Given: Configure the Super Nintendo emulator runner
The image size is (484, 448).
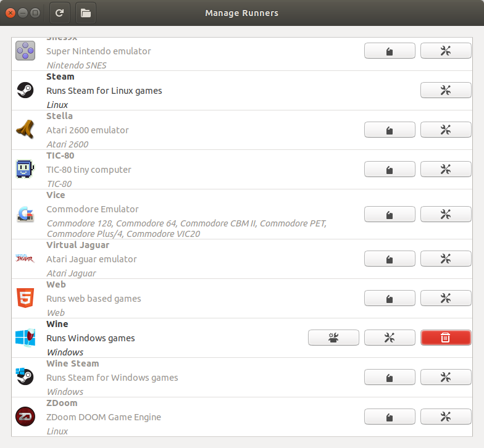Looking at the screenshot, I should tap(446, 51).
